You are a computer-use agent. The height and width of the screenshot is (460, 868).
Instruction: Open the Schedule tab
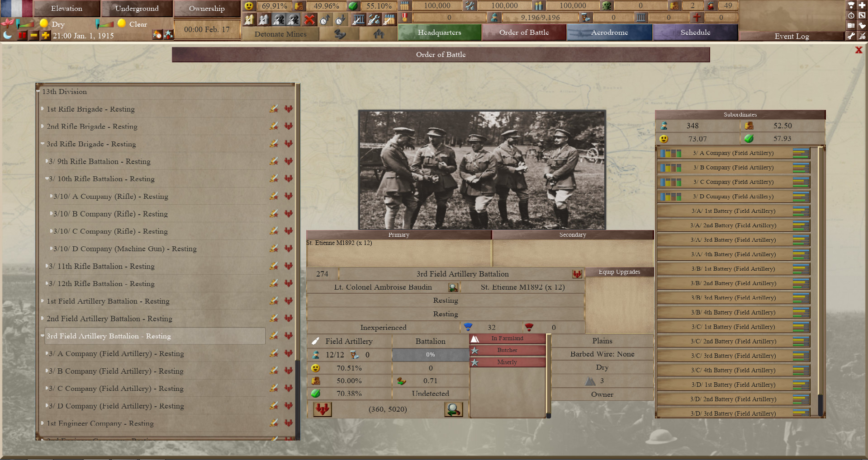(x=695, y=33)
